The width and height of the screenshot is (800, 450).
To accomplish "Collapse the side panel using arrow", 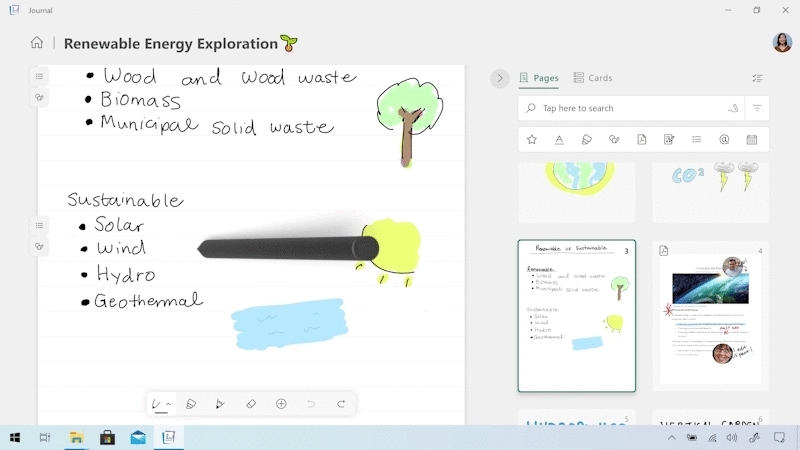I will coord(500,78).
